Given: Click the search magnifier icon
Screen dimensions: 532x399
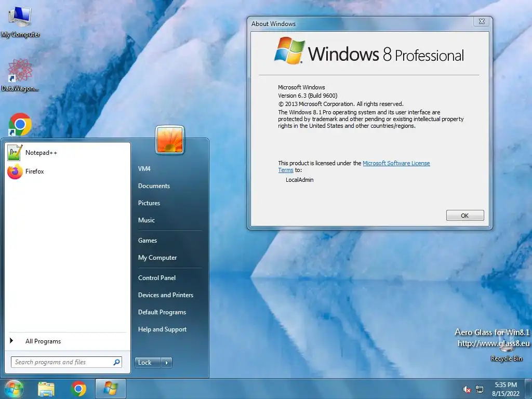Looking at the screenshot, I should click(x=116, y=362).
